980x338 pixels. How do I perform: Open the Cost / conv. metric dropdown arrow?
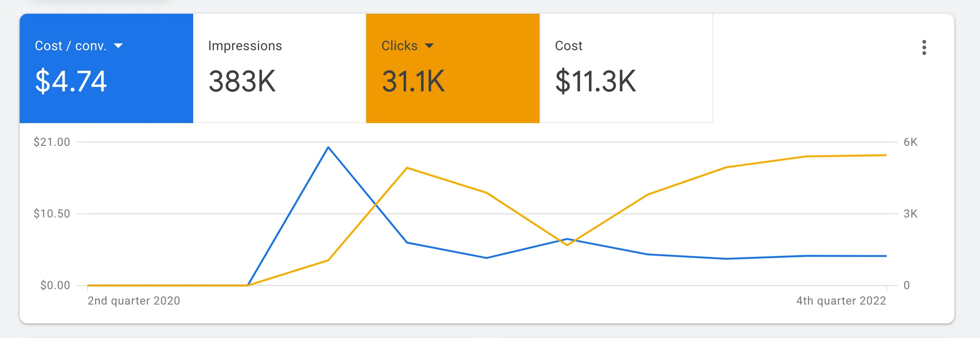[x=118, y=46]
